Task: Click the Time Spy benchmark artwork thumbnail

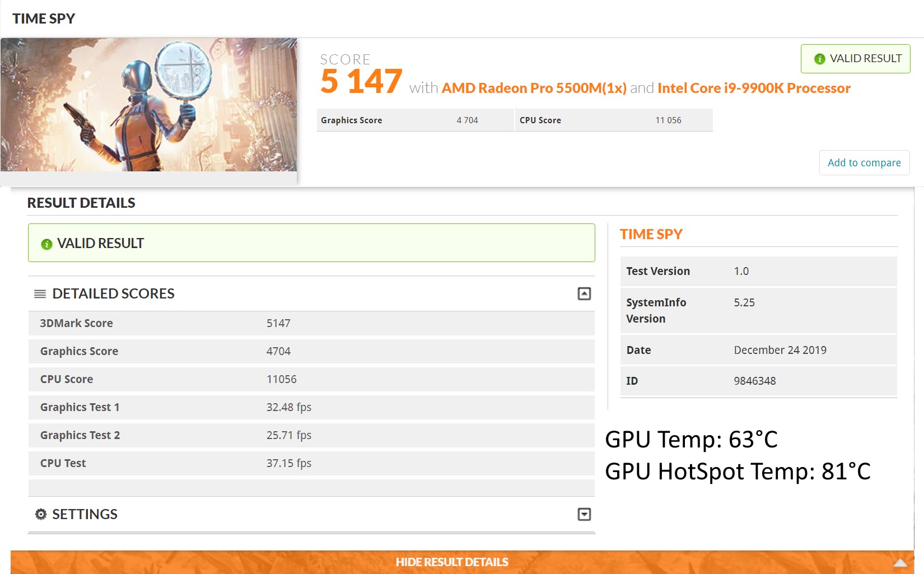Action: pyautogui.click(x=148, y=105)
